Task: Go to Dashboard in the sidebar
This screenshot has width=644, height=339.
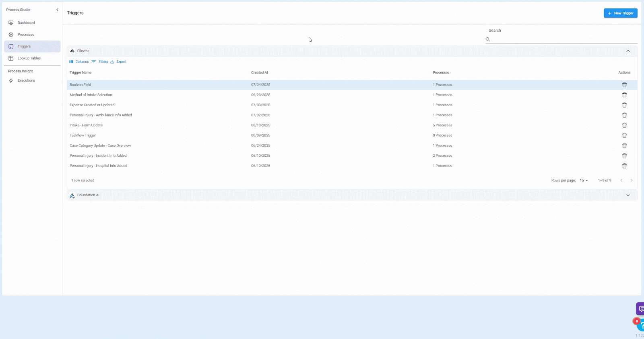Action: point(26,23)
